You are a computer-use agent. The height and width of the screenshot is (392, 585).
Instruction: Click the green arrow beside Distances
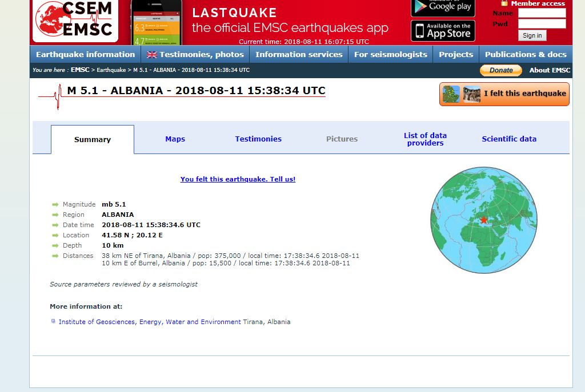tap(55, 256)
